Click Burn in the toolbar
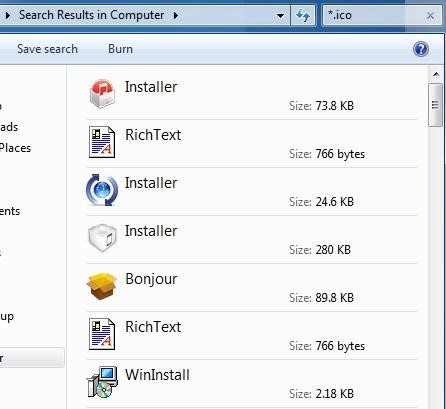This screenshot has width=446, height=409. pos(120,49)
